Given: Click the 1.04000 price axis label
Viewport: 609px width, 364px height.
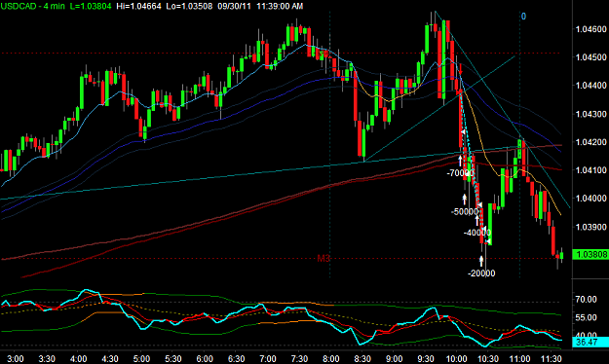Looking at the screenshot, I should [590, 199].
